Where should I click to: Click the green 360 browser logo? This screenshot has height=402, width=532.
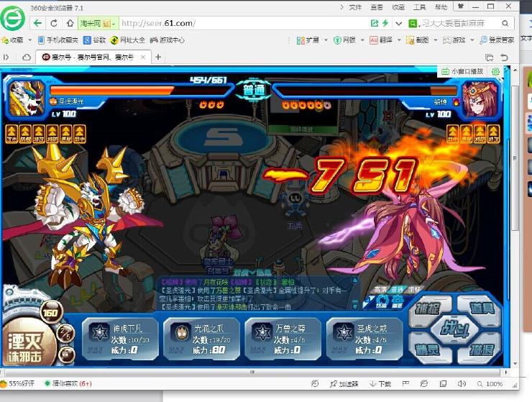point(13,19)
